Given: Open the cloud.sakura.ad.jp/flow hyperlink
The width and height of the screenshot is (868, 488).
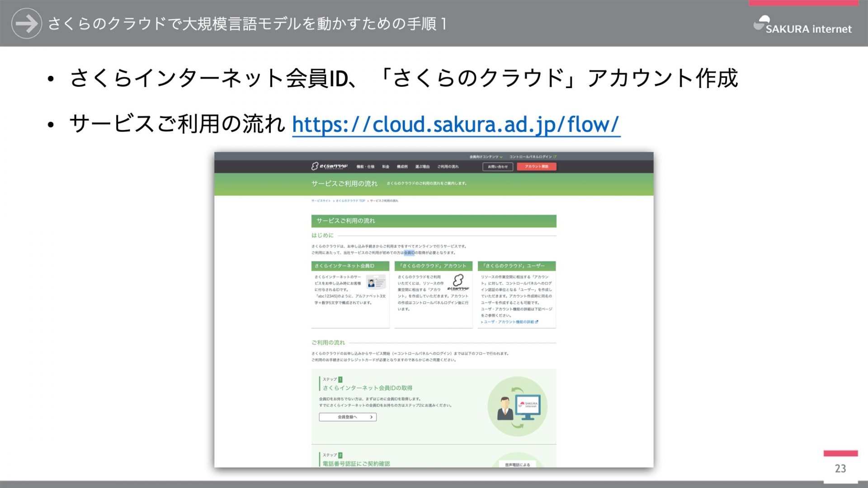Looking at the screenshot, I should click(456, 124).
